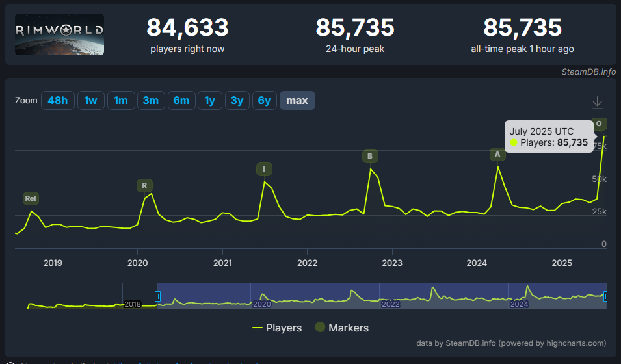Click the 'A' marker in 2024
Screen dimensions: 621x364
497,155
